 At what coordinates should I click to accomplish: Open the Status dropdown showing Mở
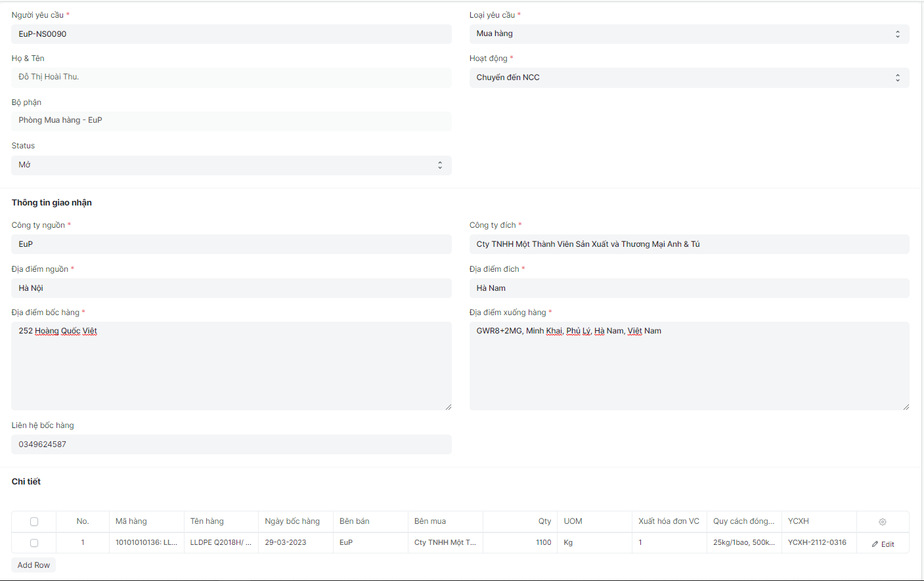click(231, 165)
